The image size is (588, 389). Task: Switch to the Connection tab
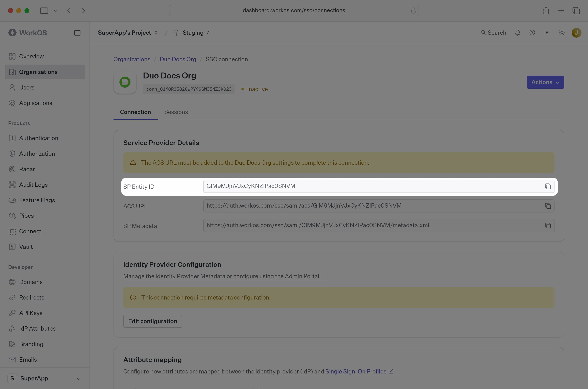coord(135,112)
